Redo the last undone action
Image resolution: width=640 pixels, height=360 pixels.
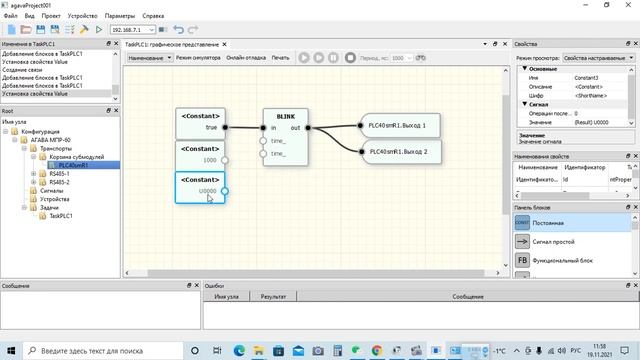(x=193, y=29)
